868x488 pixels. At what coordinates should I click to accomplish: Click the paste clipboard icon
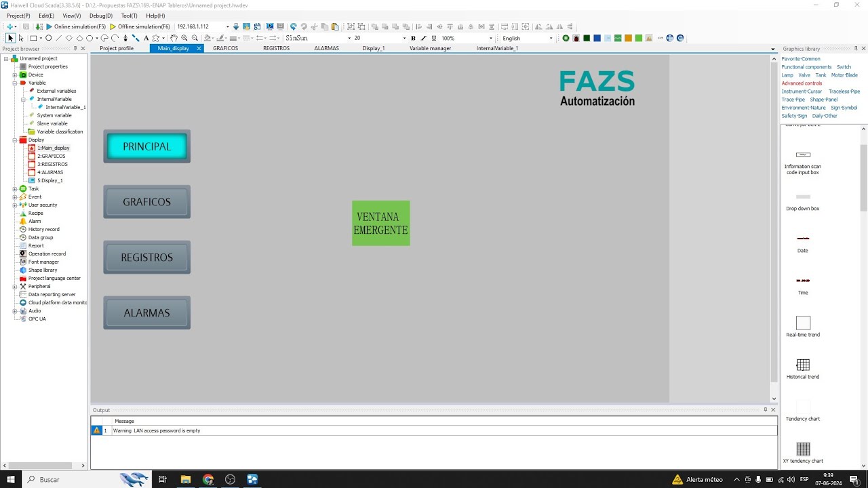coord(335,26)
